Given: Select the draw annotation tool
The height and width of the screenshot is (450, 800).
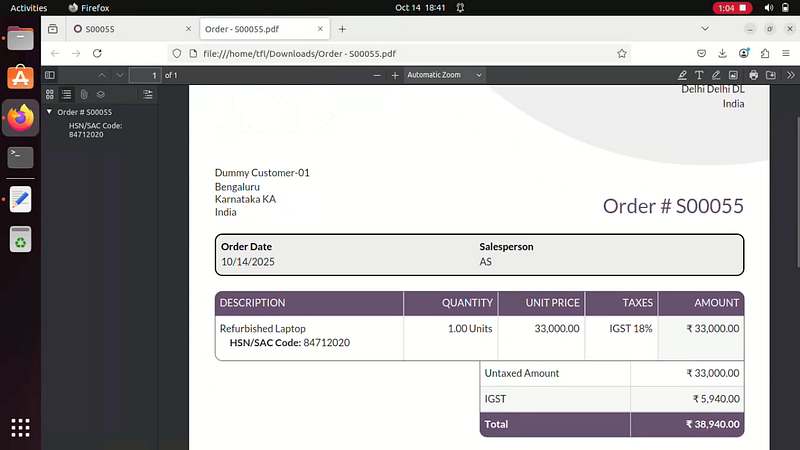Looking at the screenshot, I should point(716,75).
